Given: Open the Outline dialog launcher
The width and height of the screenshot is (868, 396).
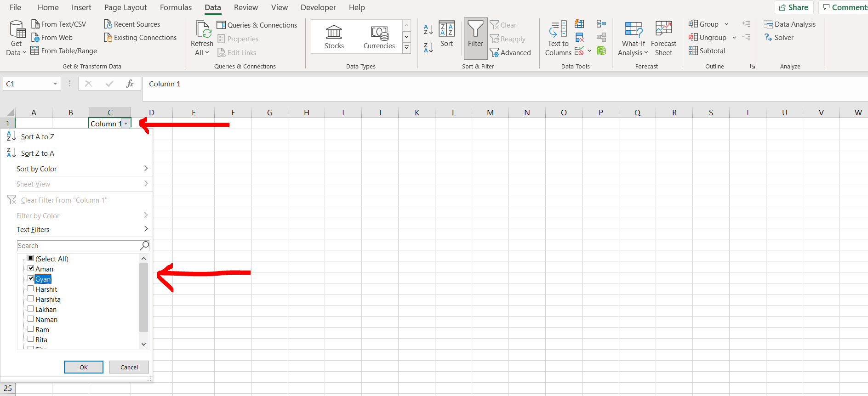Looking at the screenshot, I should [752, 66].
